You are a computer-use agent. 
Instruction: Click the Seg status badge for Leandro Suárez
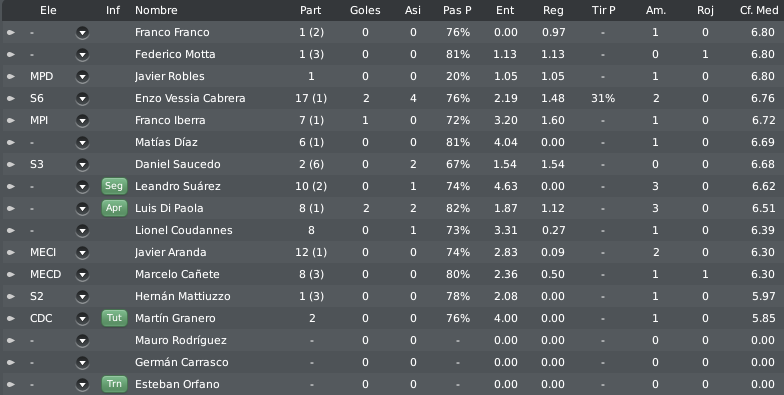114,186
